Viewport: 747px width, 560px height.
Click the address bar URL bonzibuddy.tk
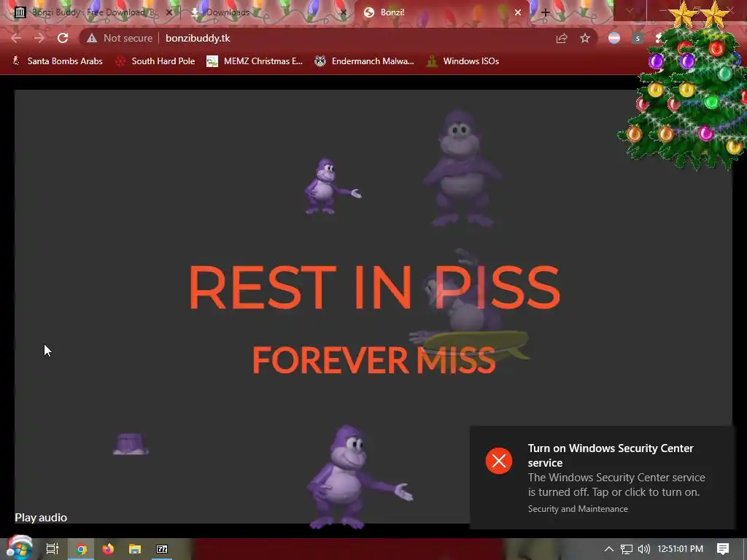(x=198, y=38)
